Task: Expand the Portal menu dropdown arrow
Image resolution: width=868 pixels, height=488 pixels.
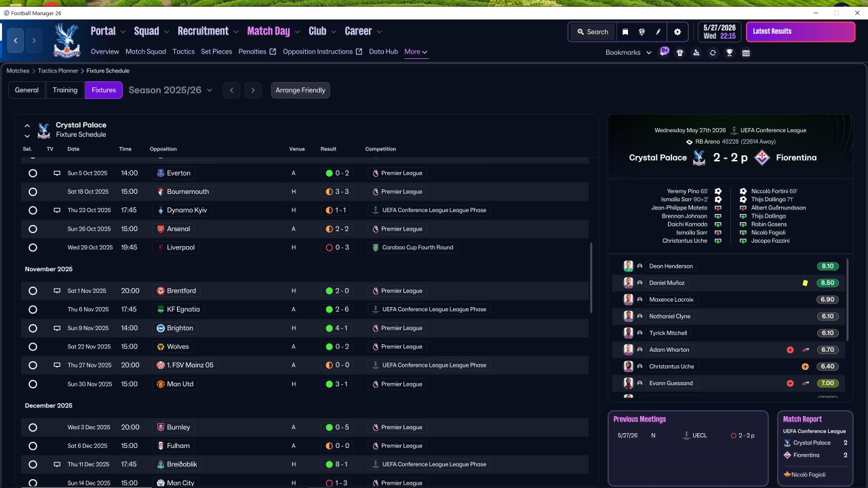Action: point(123,32)
